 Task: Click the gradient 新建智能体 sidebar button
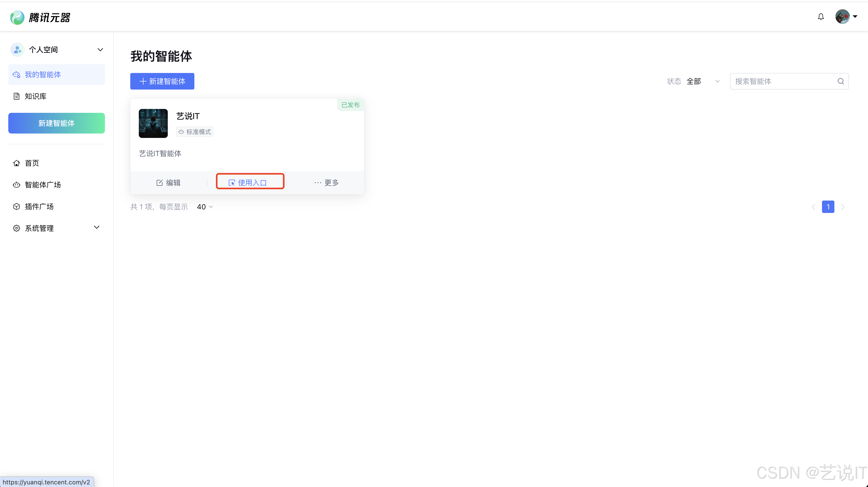(57, 123)
